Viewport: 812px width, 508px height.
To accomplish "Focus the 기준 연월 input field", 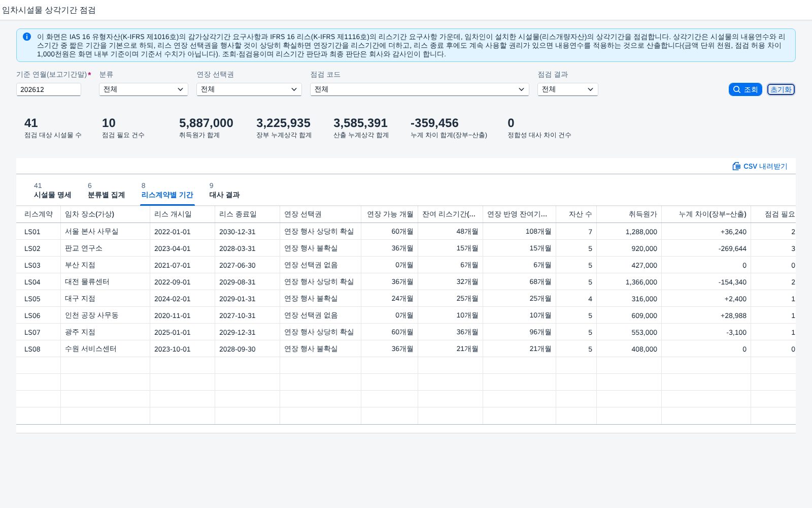I will (x=49, y=89).
